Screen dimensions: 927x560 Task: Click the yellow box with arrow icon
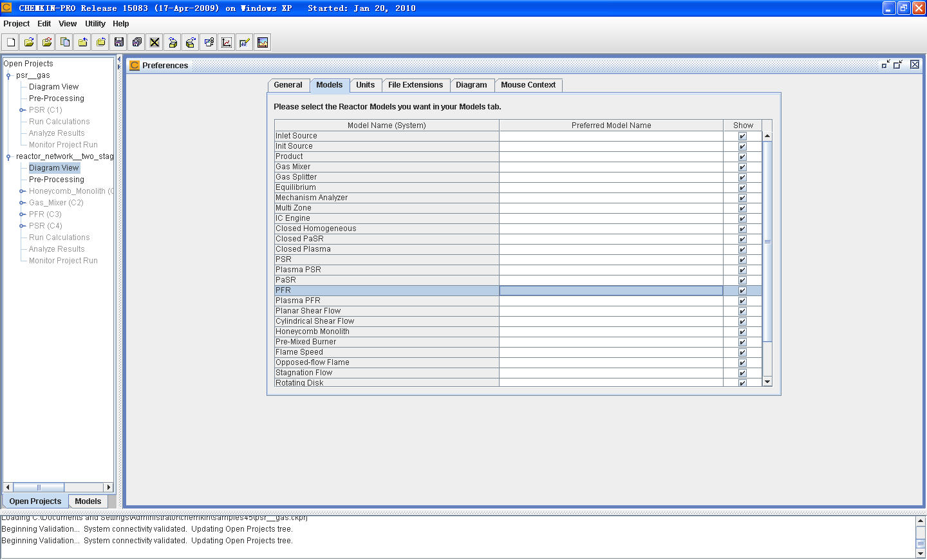point(173,42)
